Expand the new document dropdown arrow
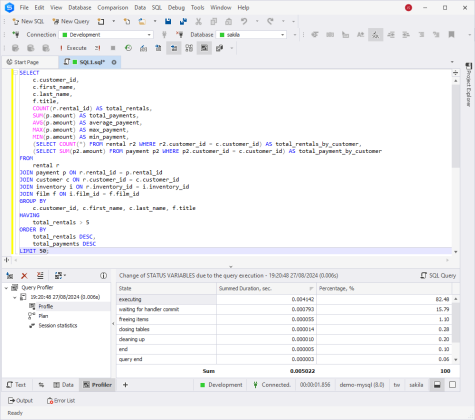The image size is (475, 420). click(114, 21)
